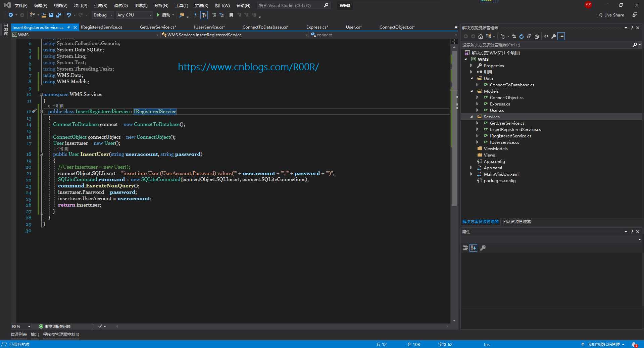This screenshot has height=348, width=644.
Task: Click the Save All toolbar icon
Action: (59, 15)
